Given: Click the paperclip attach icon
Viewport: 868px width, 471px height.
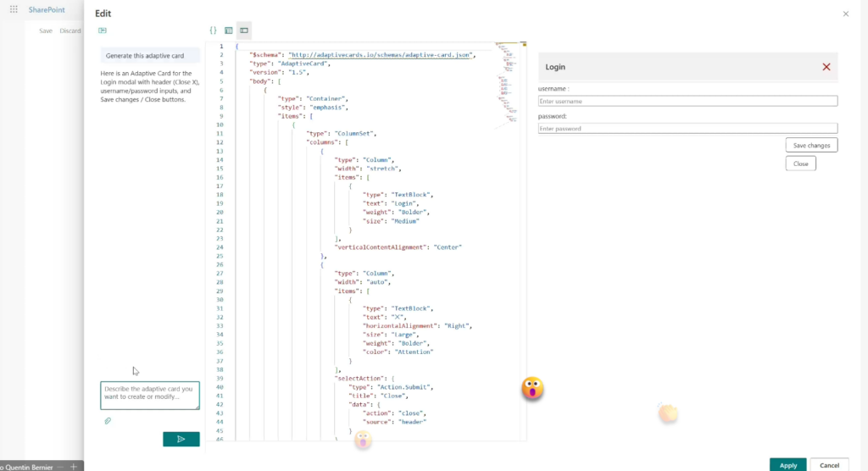Looking at the screenshot, I should (108, 420).
